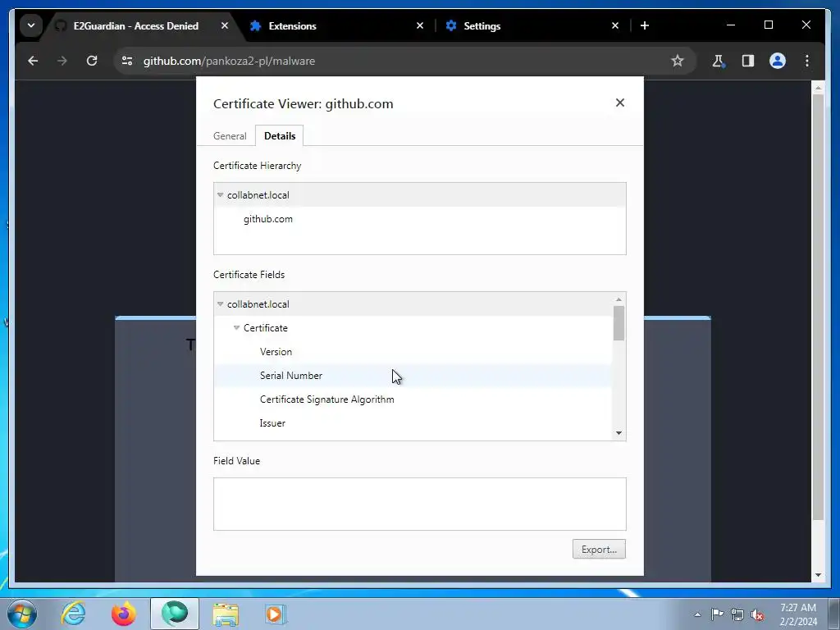Activate the E2Guardian - Access Denied tab
This screenshot has height=630, width=840.
coord(136,25)
